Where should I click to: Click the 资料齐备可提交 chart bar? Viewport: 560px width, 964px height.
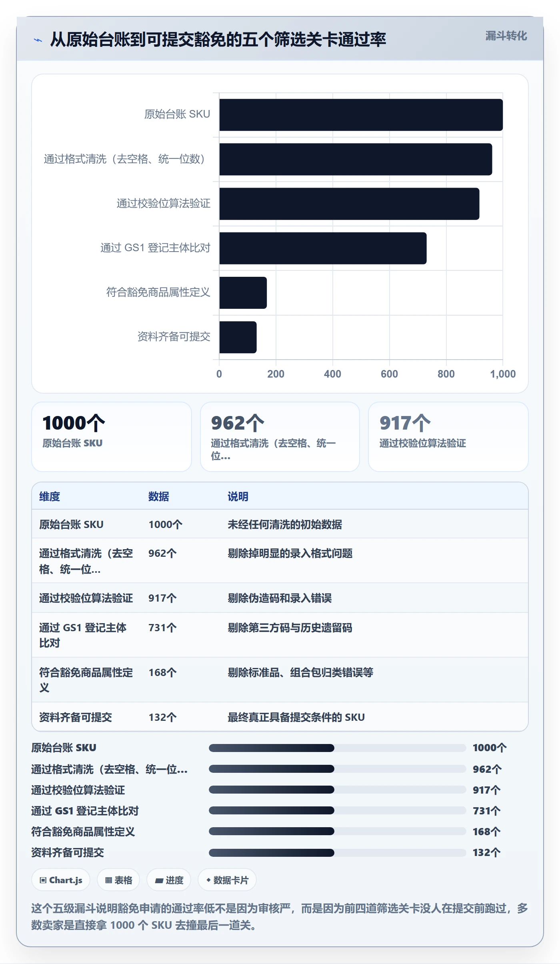pyautogui.click(x=238, y=337)
